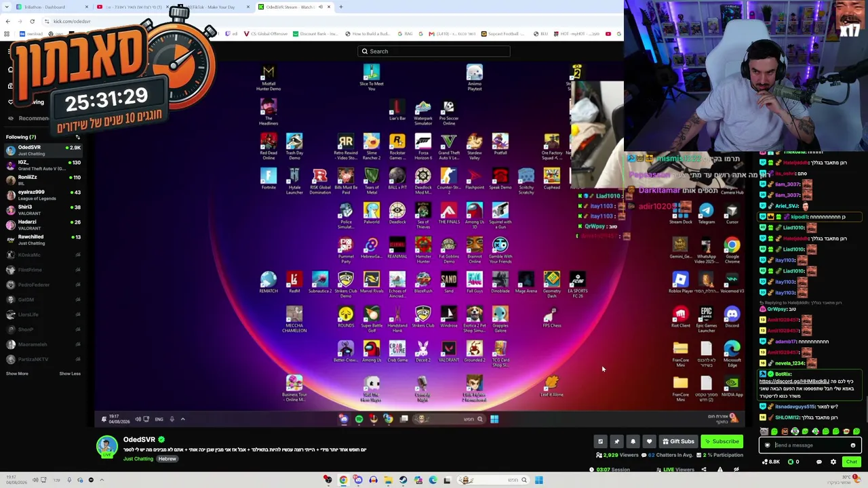
Task: Expand the Show More channels list
Action: click(17, 373)
